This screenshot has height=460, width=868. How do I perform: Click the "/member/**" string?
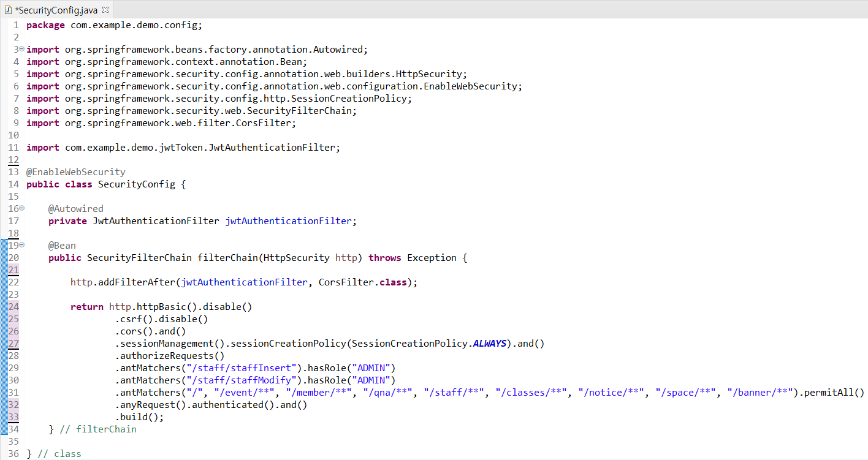(x=319, y=393)
